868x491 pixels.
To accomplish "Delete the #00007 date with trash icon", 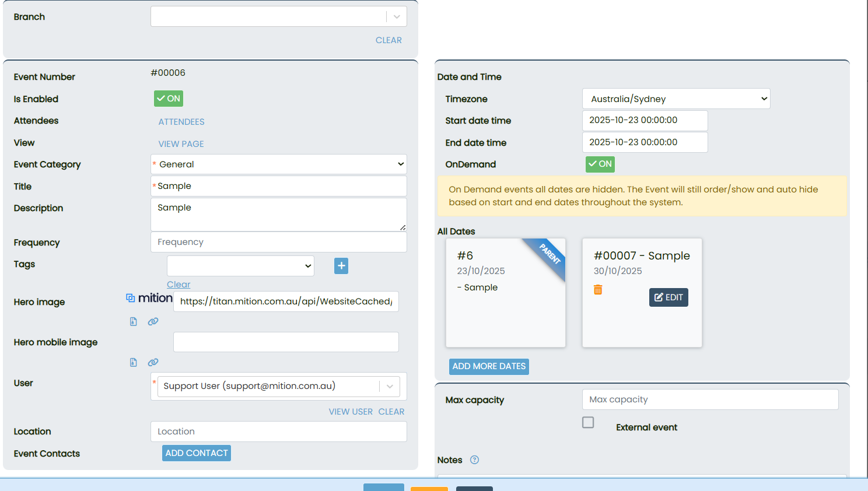I will click(598, 290).
